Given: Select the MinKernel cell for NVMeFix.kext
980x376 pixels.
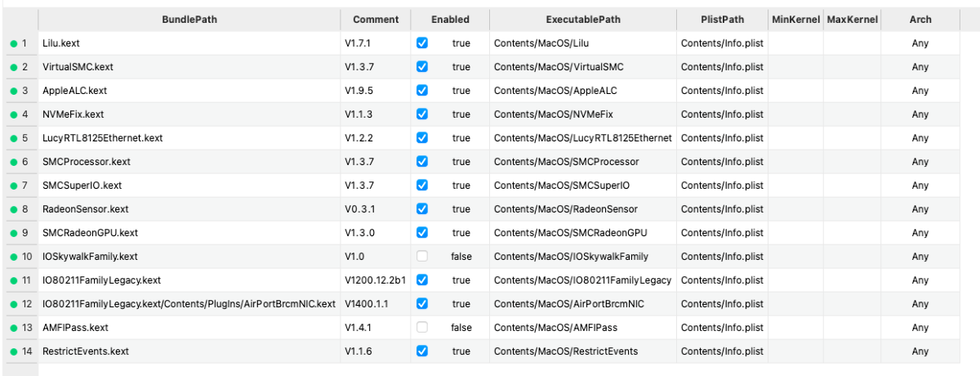Looking at the screenshot, I should (795, 114).
